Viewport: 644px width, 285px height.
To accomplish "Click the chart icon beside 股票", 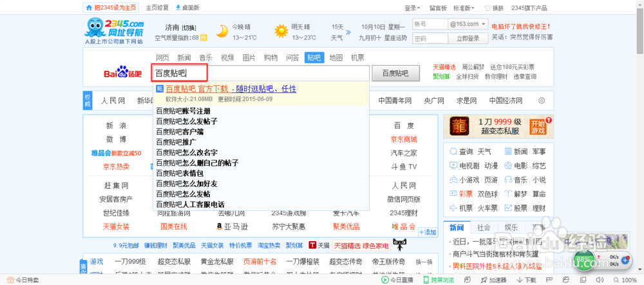I will 508,208.
